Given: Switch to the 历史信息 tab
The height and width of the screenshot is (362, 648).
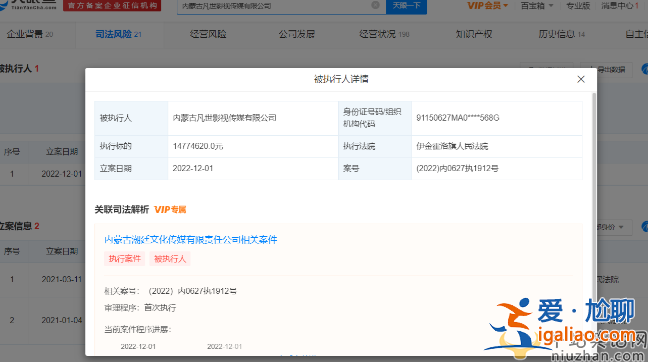Looking at the screenshot, I should pos(561,34).
